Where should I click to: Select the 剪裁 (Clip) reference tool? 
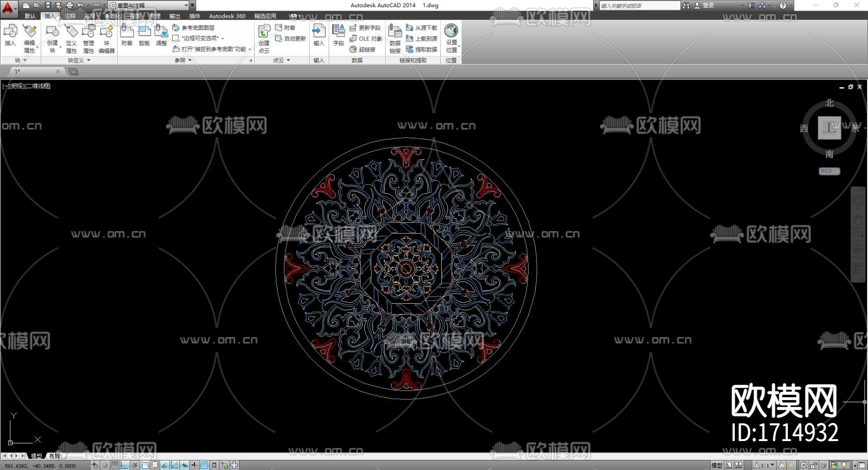(144, 35)
